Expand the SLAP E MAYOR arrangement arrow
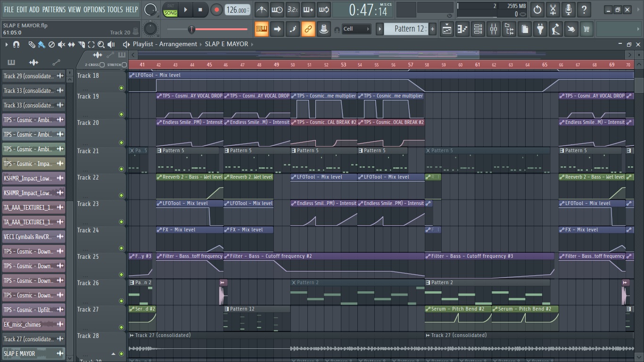Image resolution: width=644 pixels, height=362 pixels. tap(253, 44)
